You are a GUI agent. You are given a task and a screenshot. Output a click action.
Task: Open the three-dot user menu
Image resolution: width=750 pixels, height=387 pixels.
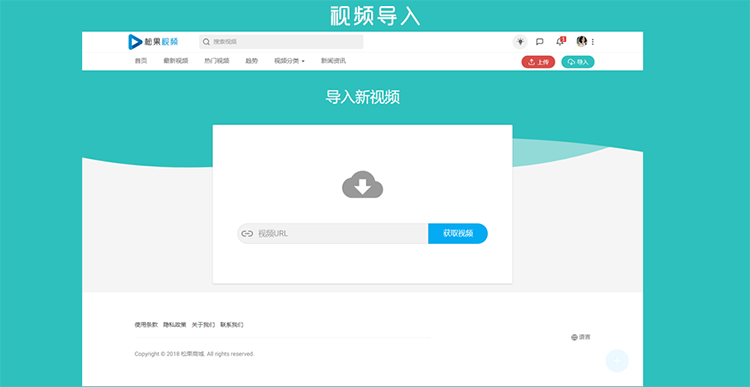[x=593, y=42]
